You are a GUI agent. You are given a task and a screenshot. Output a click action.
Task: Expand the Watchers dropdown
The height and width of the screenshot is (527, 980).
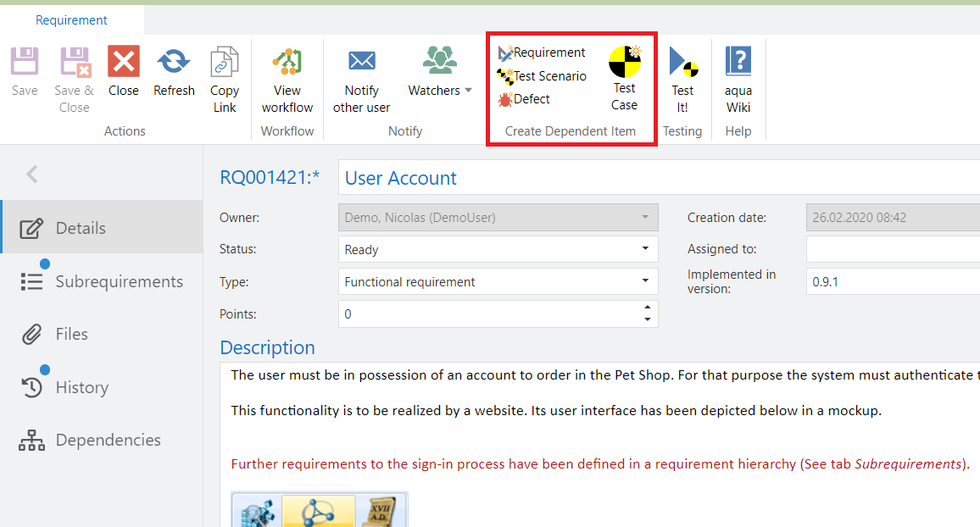(440, 91)
